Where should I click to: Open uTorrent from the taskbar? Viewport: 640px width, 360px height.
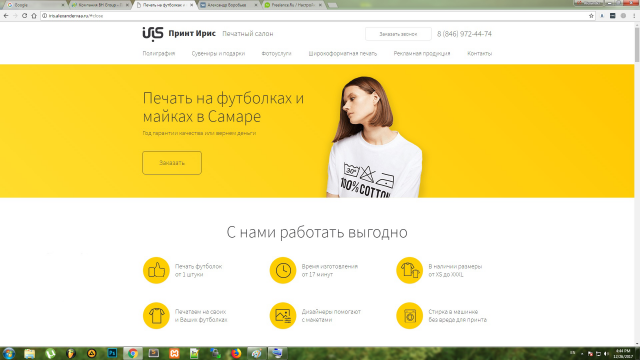pos(50,353)
